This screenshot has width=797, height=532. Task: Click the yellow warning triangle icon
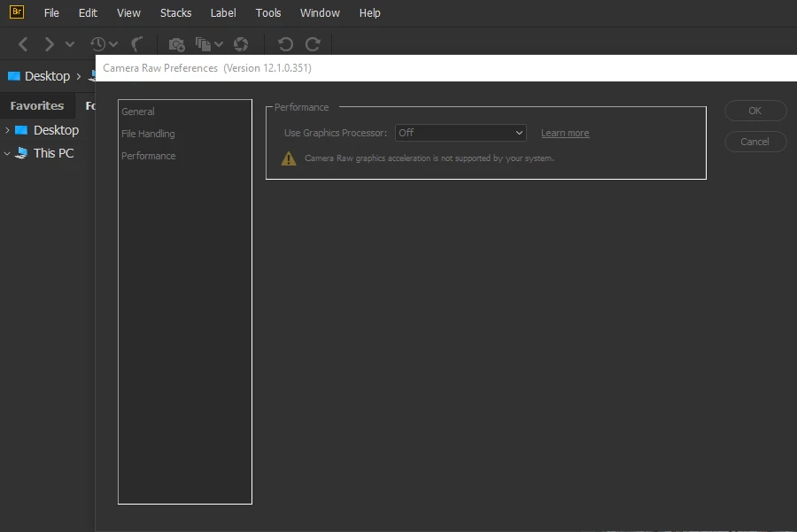(x=289, y=158)
